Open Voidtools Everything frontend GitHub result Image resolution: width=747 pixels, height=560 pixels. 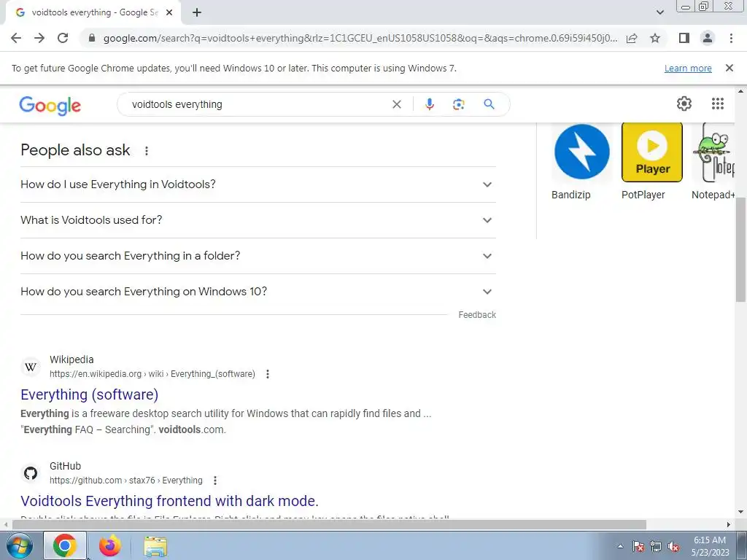tap(169, 501)
